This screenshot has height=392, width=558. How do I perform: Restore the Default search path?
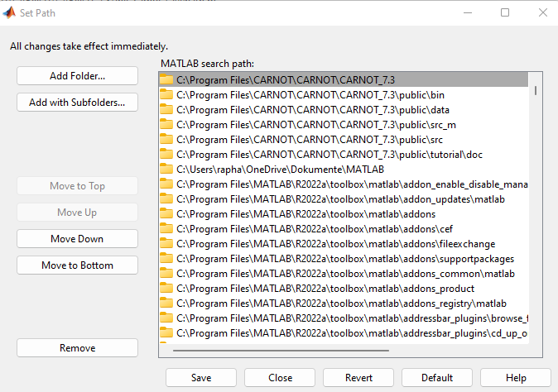tap(436, 378)
